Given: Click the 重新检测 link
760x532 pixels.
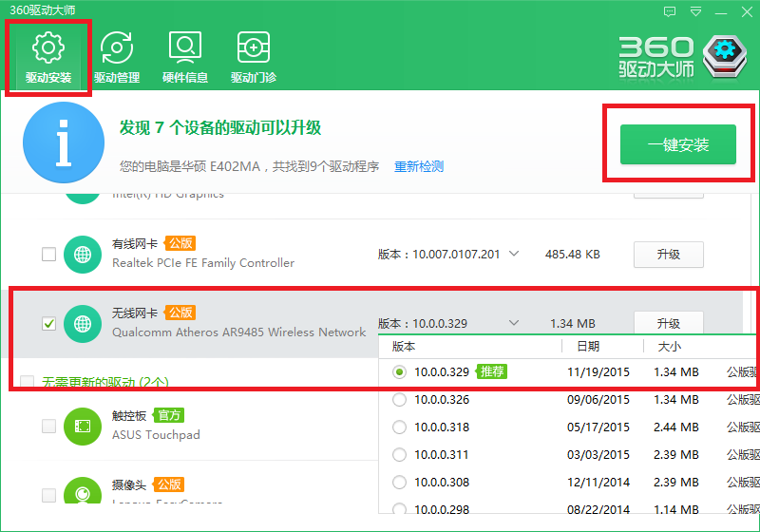Looking at the screenshot, I should pos(419,166).
